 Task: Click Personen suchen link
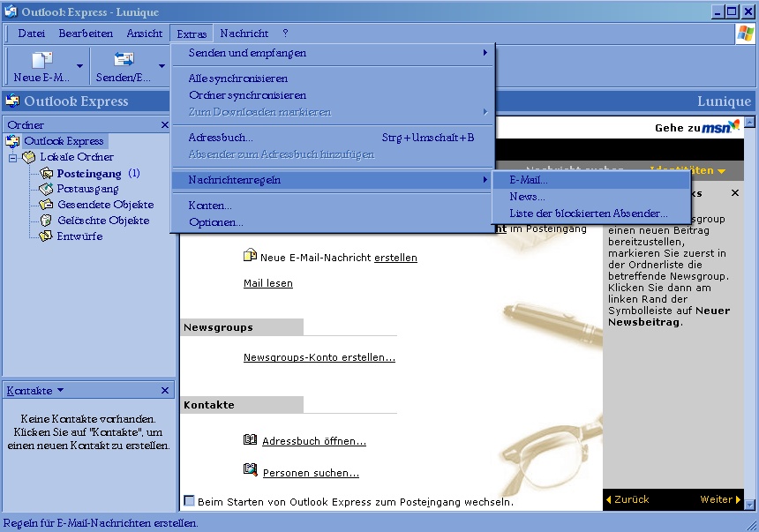point(311,473)
